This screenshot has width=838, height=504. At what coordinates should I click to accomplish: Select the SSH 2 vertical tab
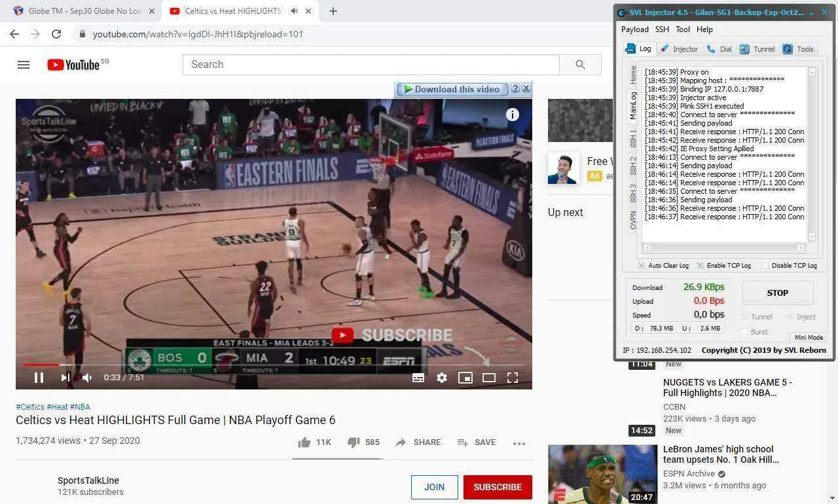tap(633, 166)
